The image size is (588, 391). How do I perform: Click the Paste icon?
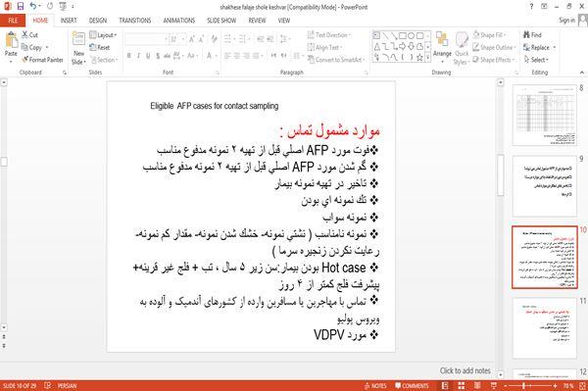(11, 40)
